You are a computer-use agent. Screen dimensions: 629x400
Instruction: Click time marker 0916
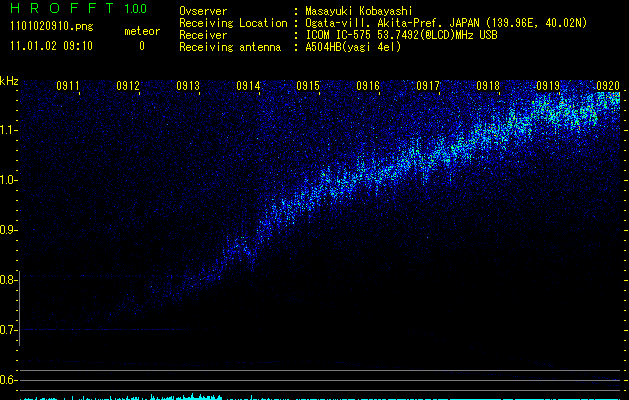368,85
